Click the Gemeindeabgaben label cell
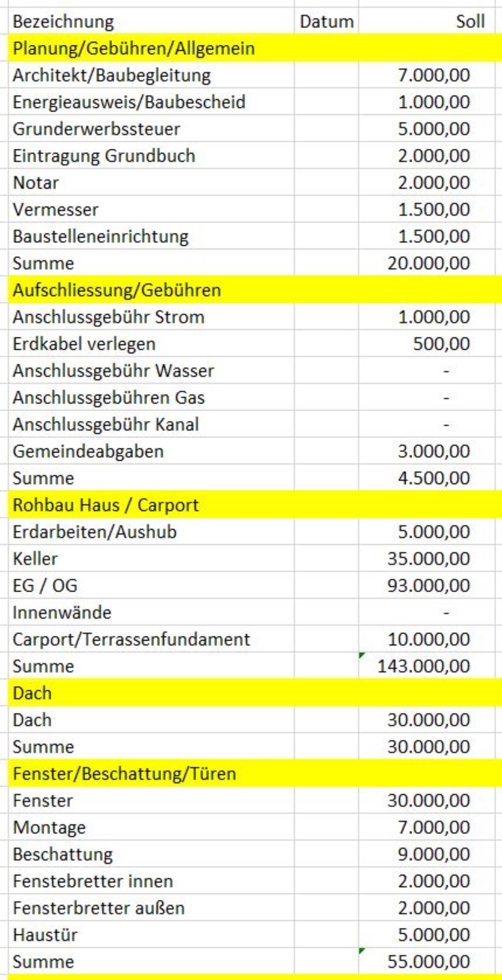The width and height of the screenshot is (502, 980). pos(151,451)
